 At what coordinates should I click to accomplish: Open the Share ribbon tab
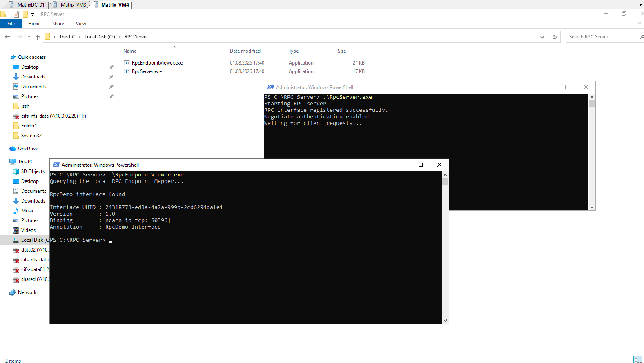[x=58, y=24]
